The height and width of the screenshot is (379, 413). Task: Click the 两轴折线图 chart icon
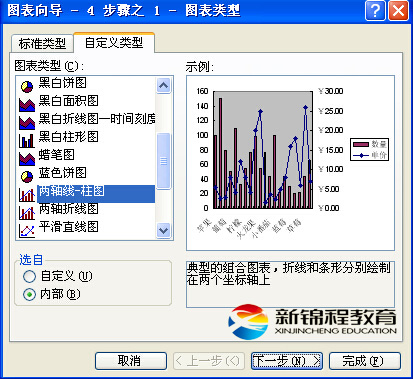point(27,213)
